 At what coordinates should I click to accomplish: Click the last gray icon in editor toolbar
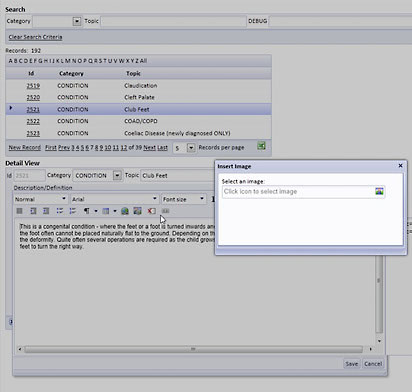[x=165, y=211]
